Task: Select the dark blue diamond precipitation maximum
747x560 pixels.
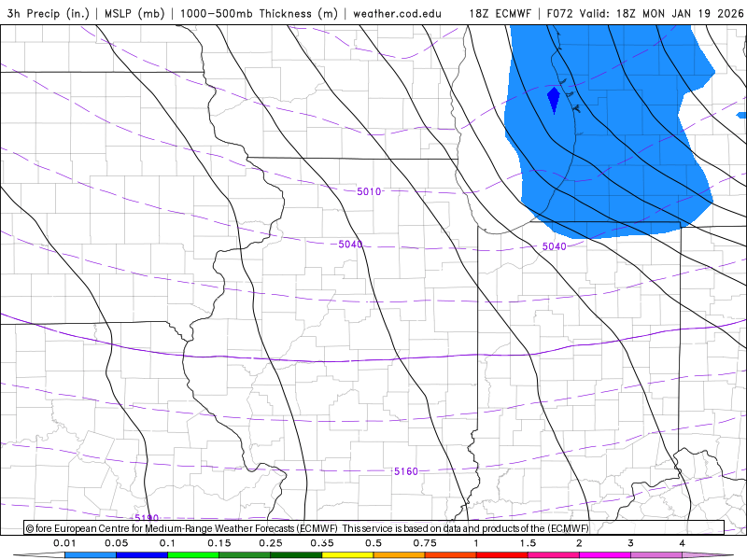Action: (554, 101)
